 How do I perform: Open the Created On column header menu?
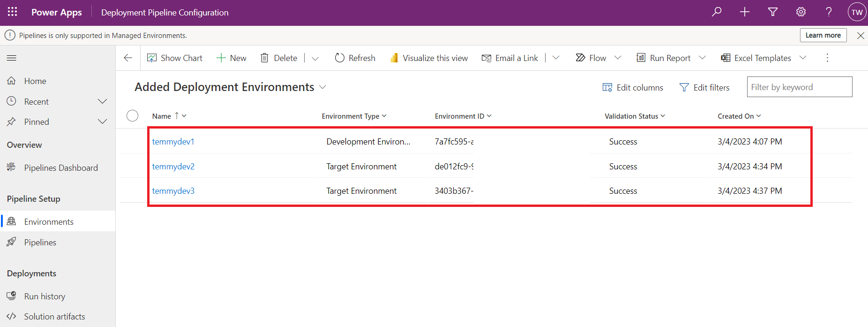(x=739, y=116)
